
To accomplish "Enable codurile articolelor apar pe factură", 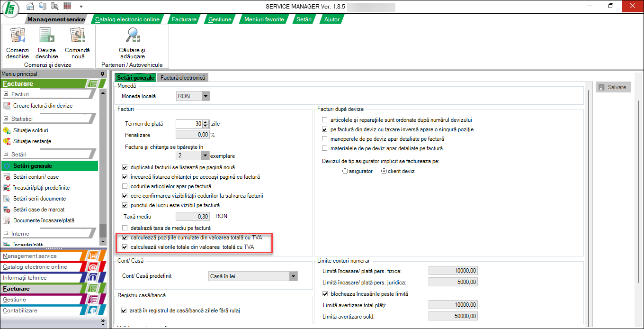I will click(x=125, y=186).
